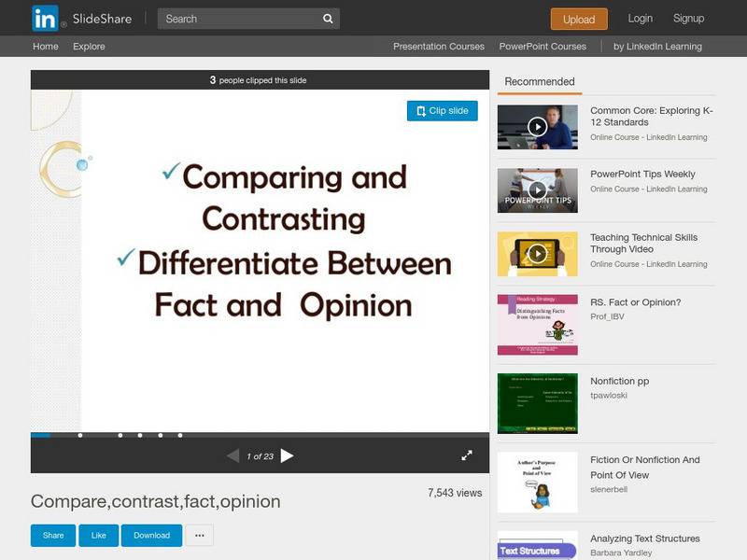Play the Common Core course video thumbnail

538,127
